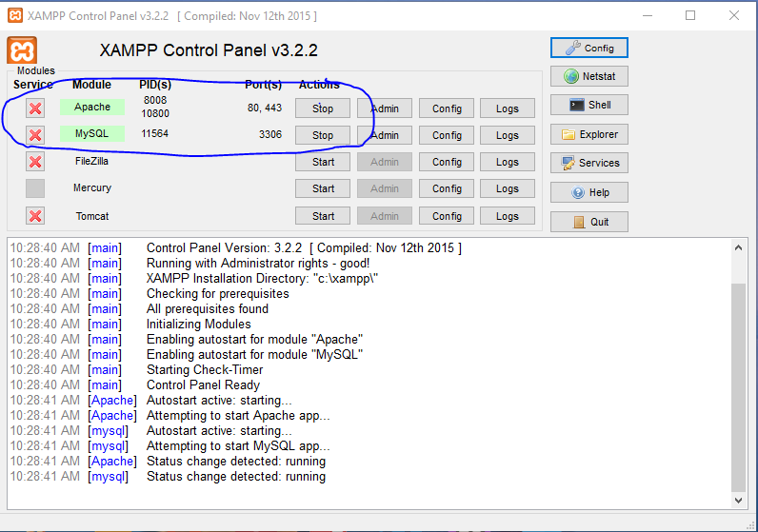Click the disabled FileZilla Admin button
This screenshot has width=758, height=532.
tap(385, 162)
